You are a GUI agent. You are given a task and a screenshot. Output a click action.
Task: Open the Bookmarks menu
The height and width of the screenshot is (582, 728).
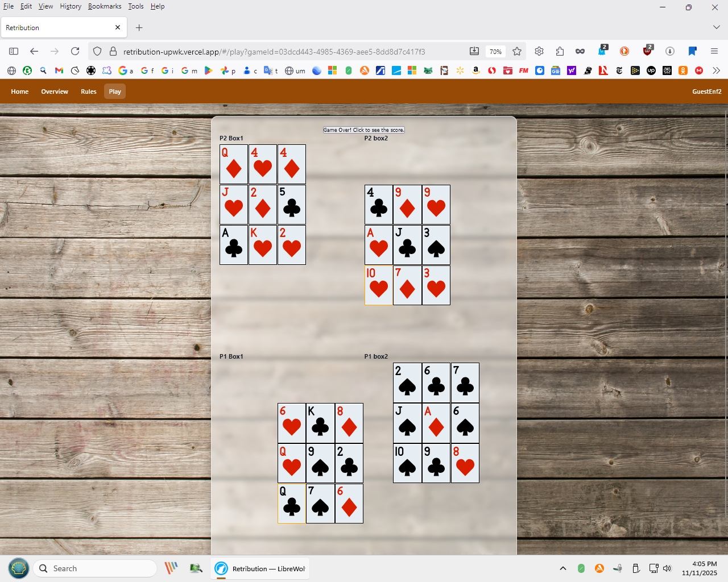pyautogui.click(x=105, y=6)
